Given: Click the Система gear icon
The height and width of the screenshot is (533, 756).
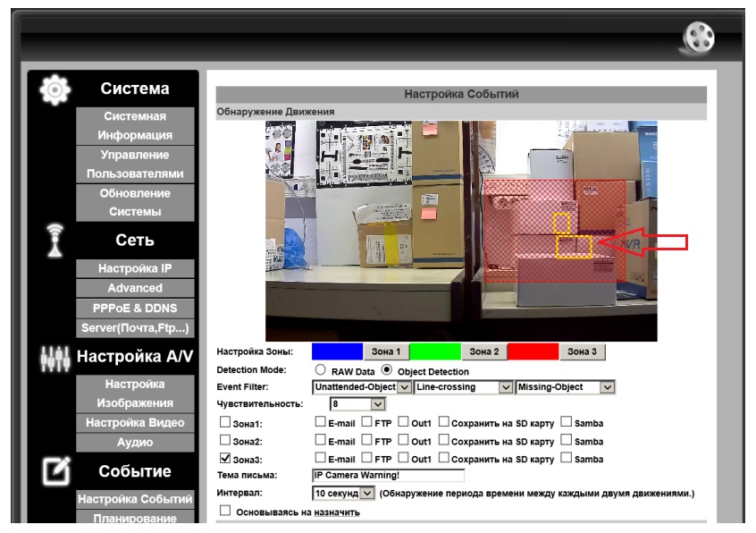Looking at the screenshot, I should (55, 89).
